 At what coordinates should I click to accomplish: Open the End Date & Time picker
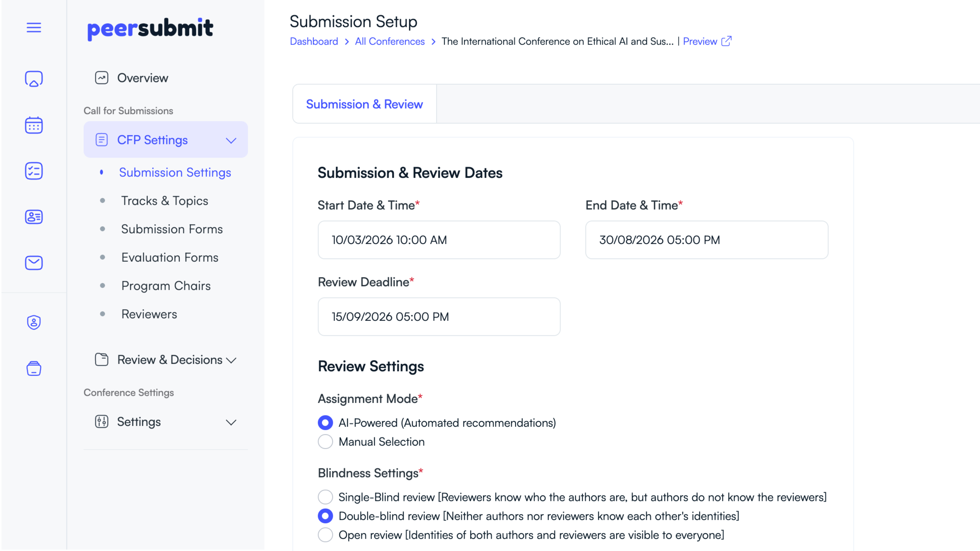(706, 240)
